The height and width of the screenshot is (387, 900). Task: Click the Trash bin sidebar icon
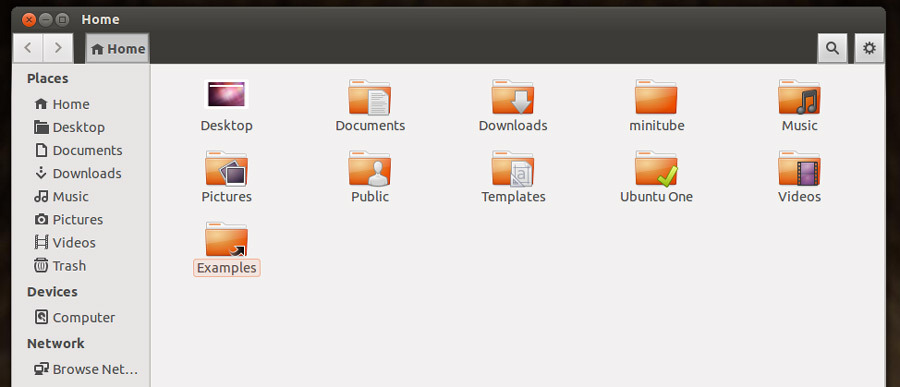pos(41,265)
